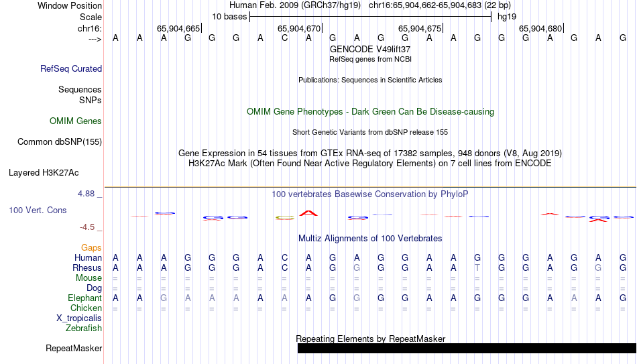
Task: Click the Window Position label
Action: pyautogui.click(x=70, y=5)
